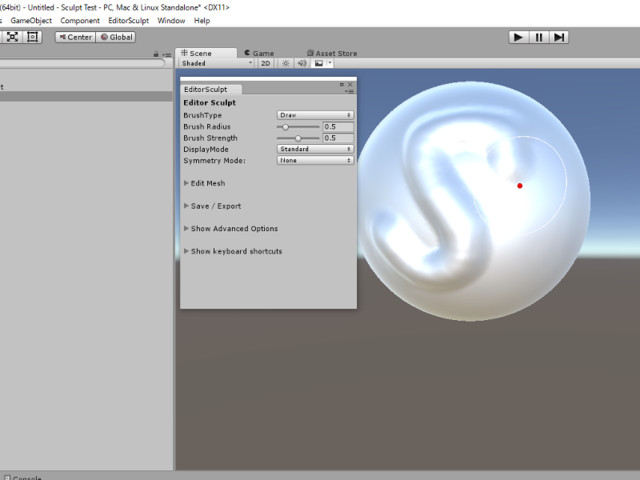Viewport: 640px width, 480px height.
Task: Select the highlighted row in Hierarchy
Action: [x=86, y=96]
